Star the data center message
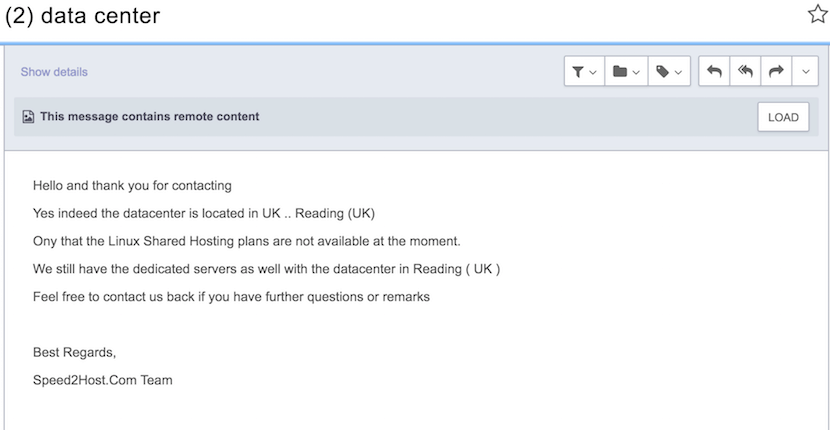 (818, 14)
